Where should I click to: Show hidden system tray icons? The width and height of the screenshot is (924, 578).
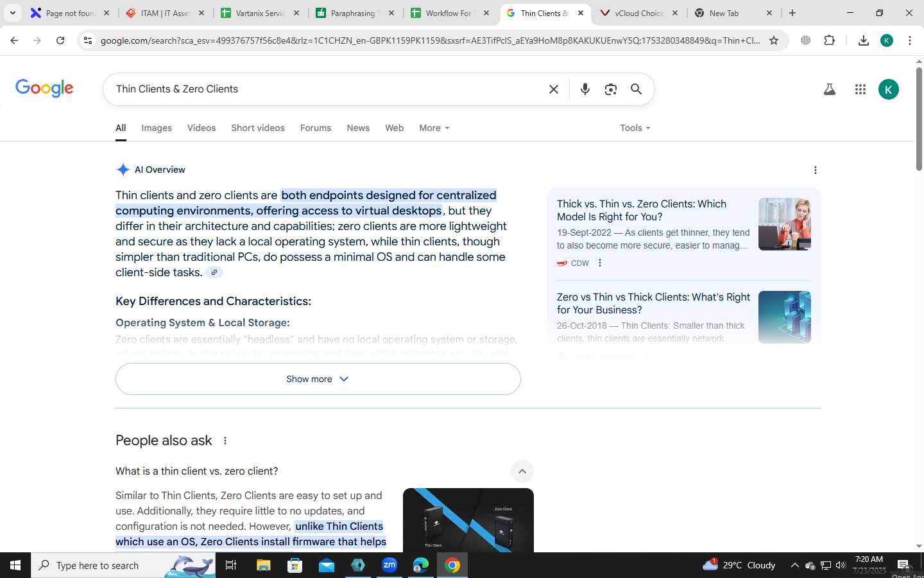[794, 565]
